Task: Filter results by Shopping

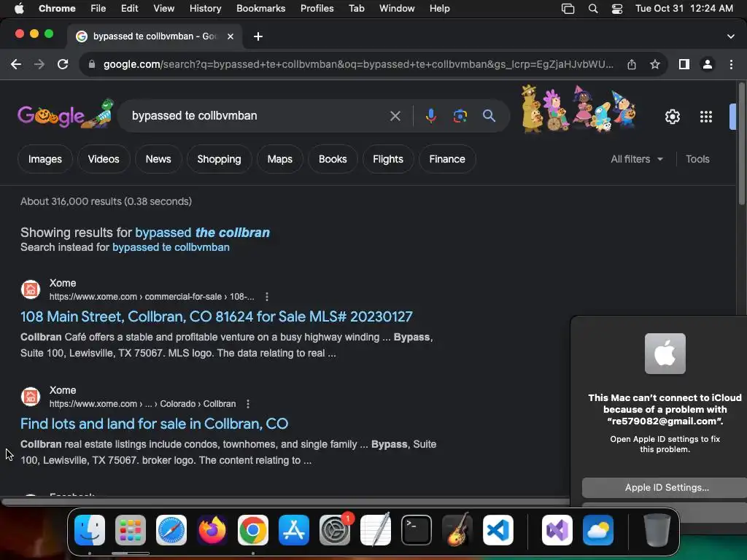Action: click(219, 159)
